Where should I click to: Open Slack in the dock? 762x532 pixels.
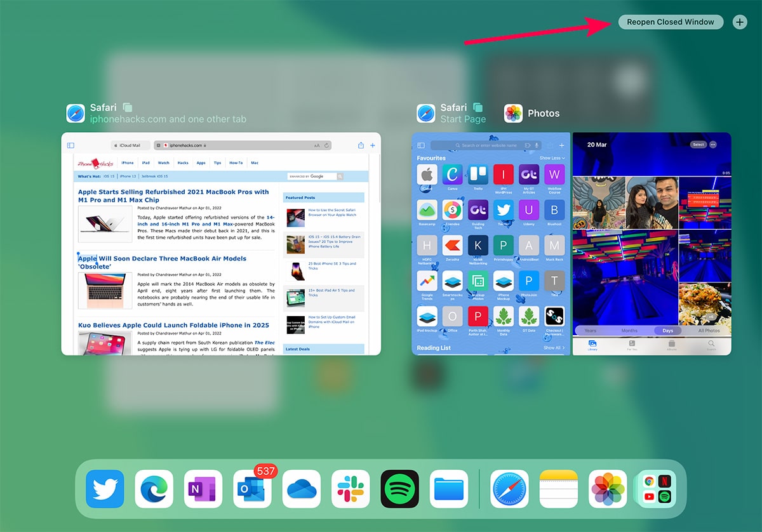351,489
